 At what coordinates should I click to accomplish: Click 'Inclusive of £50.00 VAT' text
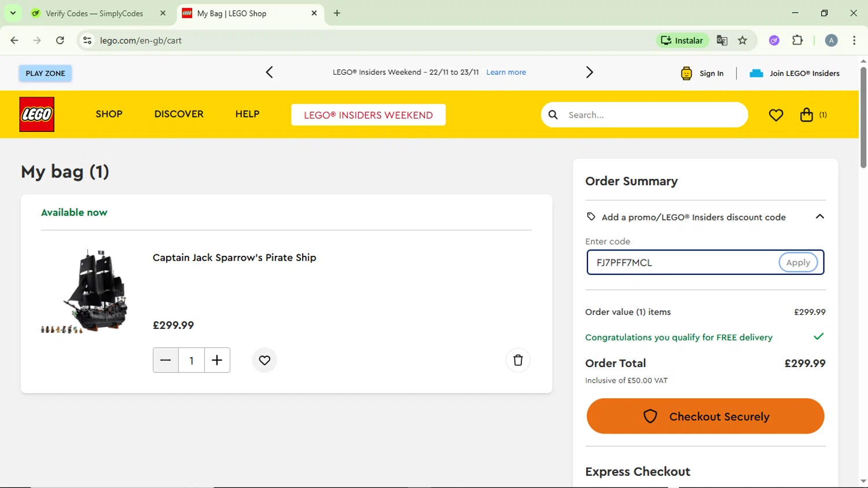[x=626, y=380]
